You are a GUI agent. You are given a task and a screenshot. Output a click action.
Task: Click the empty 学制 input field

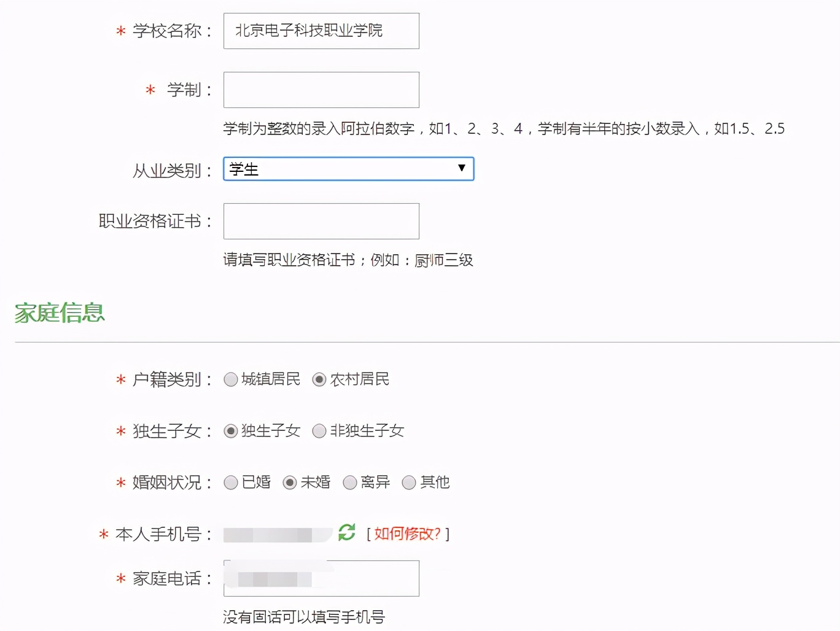tap(321, 90)
